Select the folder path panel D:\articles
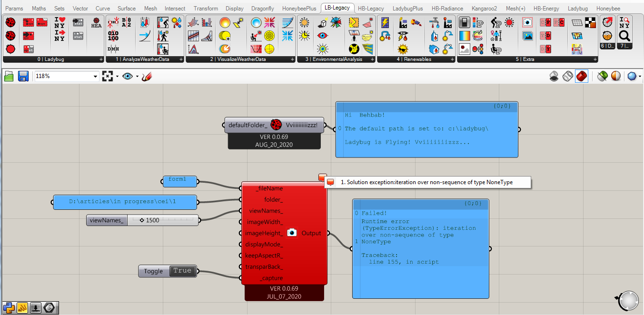This screenshot has height=315, width=644. [x=125, y=202]
